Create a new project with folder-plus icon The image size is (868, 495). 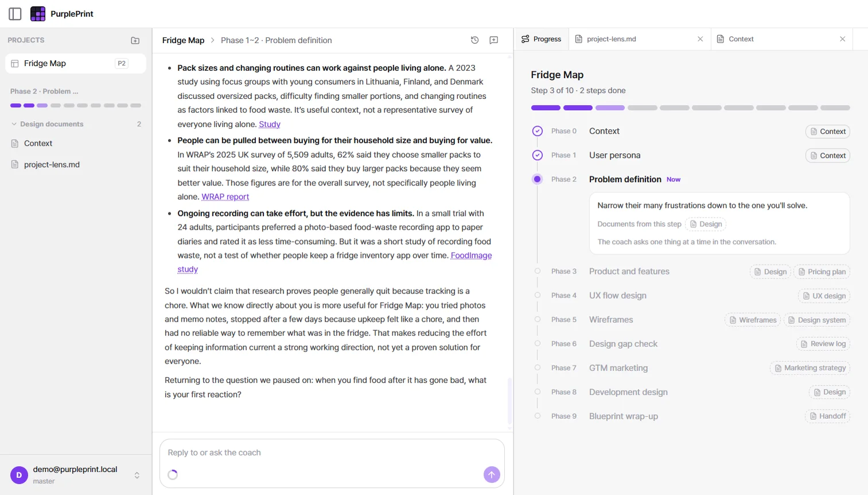[x=135, y=40]
